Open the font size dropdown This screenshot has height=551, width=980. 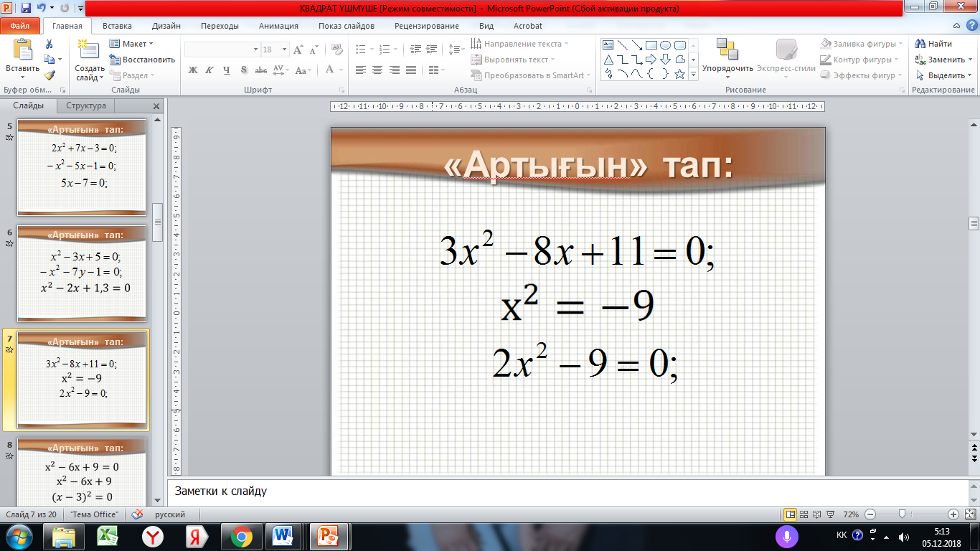pos(284,50)
